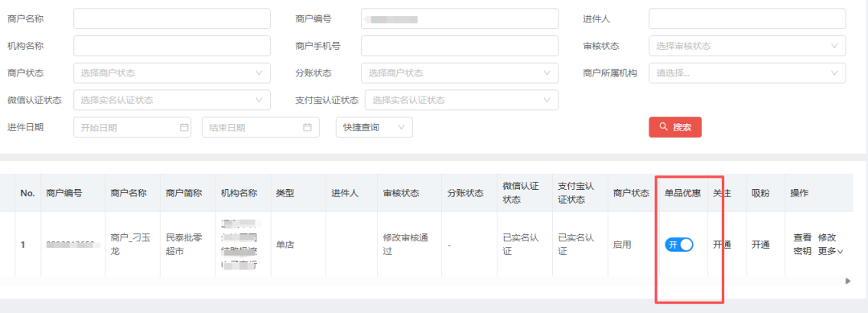Open the 商户状态 dropdown
This screenshot has width=868, height=313.
(x=172, y=73)
